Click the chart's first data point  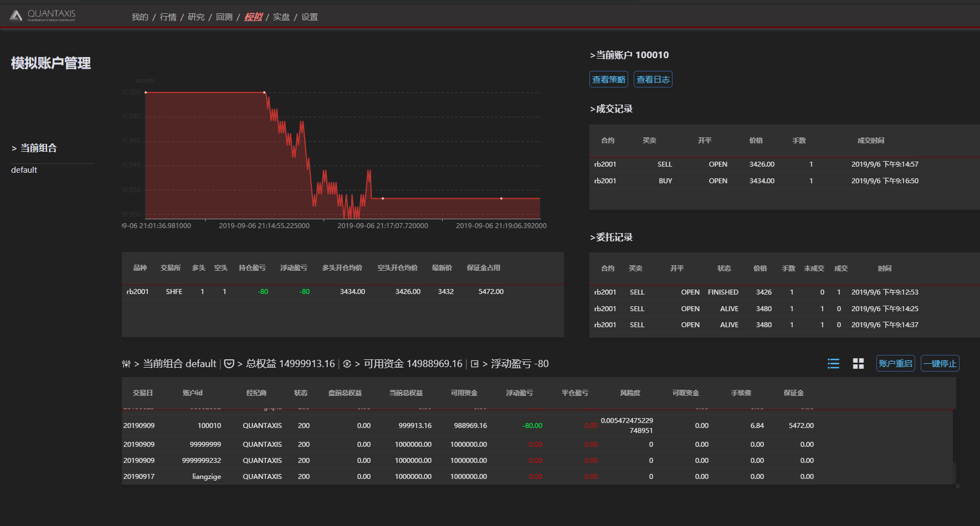coord(146,92)
